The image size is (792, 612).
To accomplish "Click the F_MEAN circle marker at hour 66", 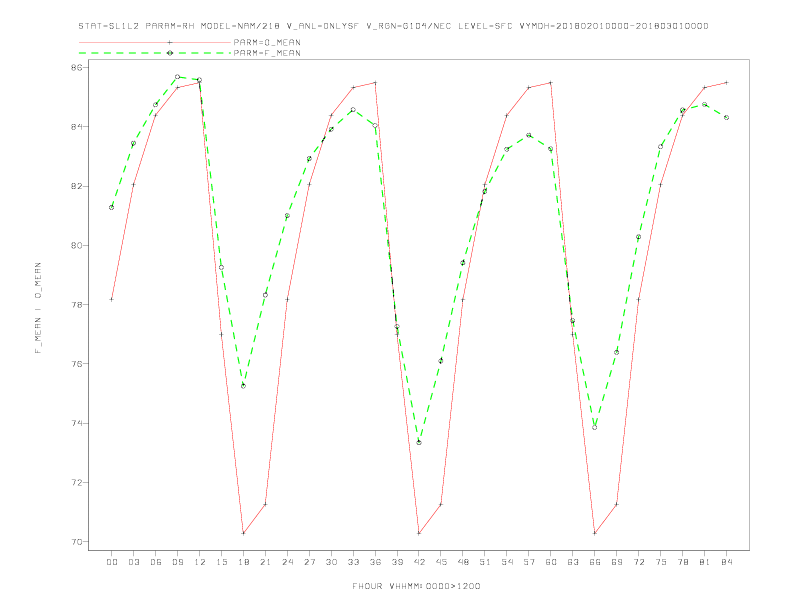I will [x=595, y=427].
